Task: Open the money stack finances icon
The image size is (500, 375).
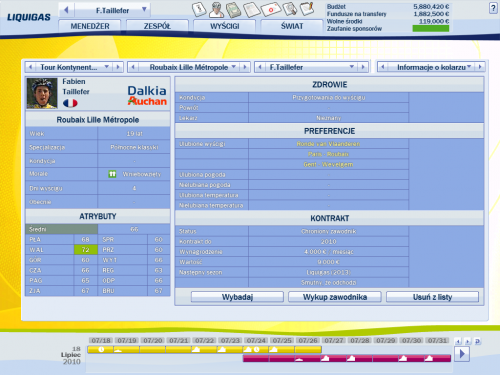Action: coord(234,10)
